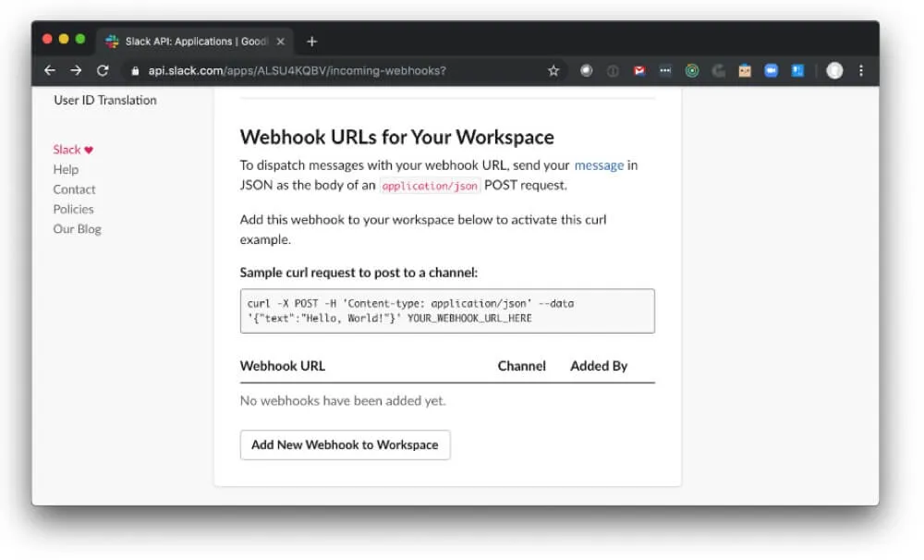Bookmark the page via the star icon

tap(553, 69)
